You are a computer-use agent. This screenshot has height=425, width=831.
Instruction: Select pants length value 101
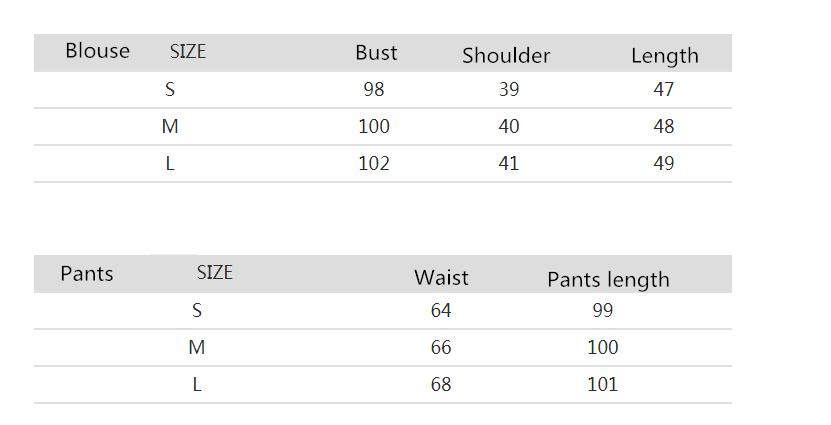[602, 385]
